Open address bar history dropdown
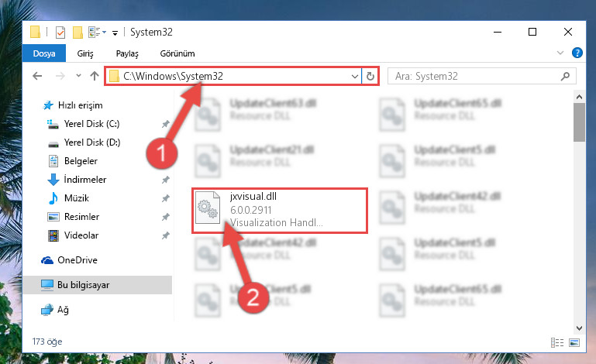 (355, 77)
